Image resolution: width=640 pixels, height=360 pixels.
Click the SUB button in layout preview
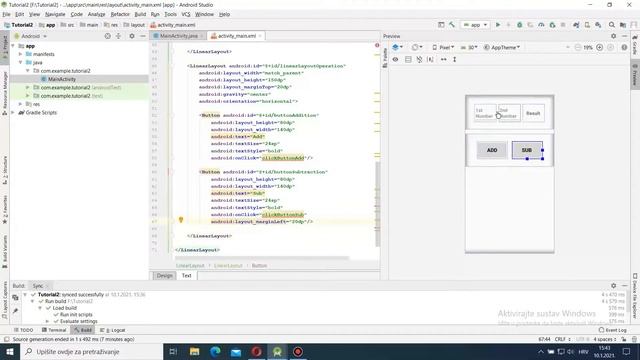[527, 150]
